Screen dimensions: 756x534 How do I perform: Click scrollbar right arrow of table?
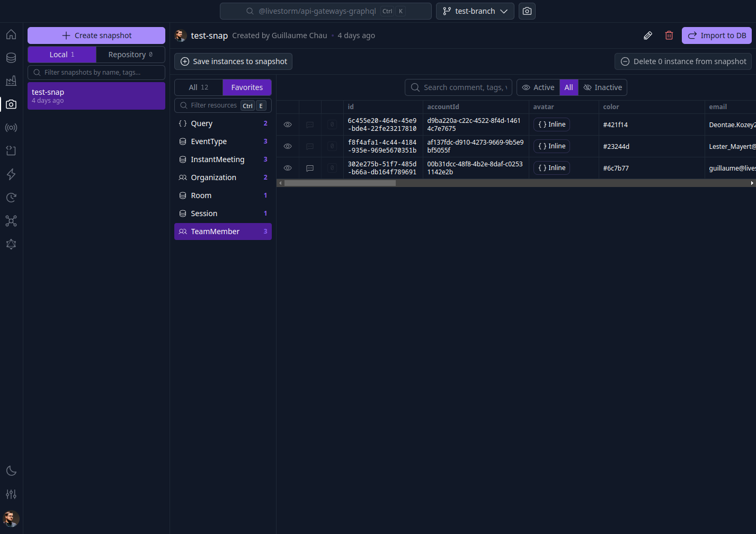(x=752, y=183)
